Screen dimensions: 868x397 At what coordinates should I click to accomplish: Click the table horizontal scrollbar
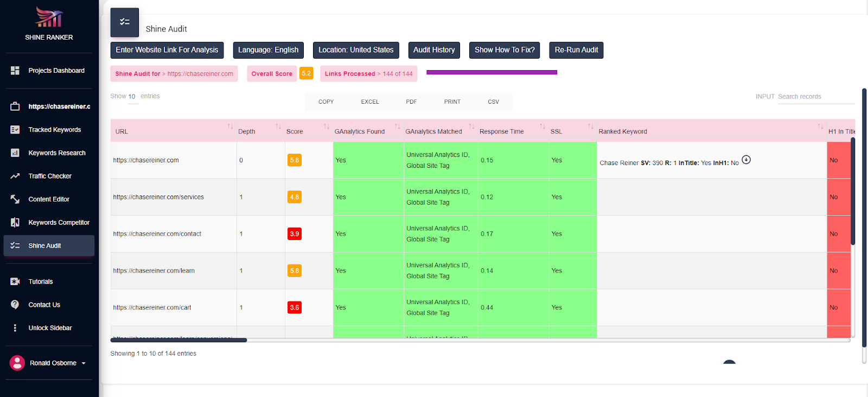tap(178, 340)
